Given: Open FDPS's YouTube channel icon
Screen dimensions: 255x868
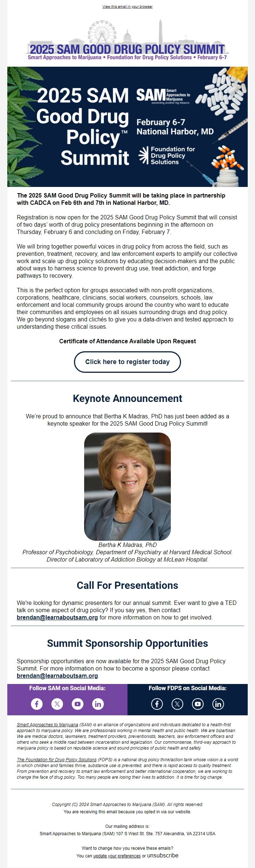Looking at the screenshot, I should pos(198,704).
